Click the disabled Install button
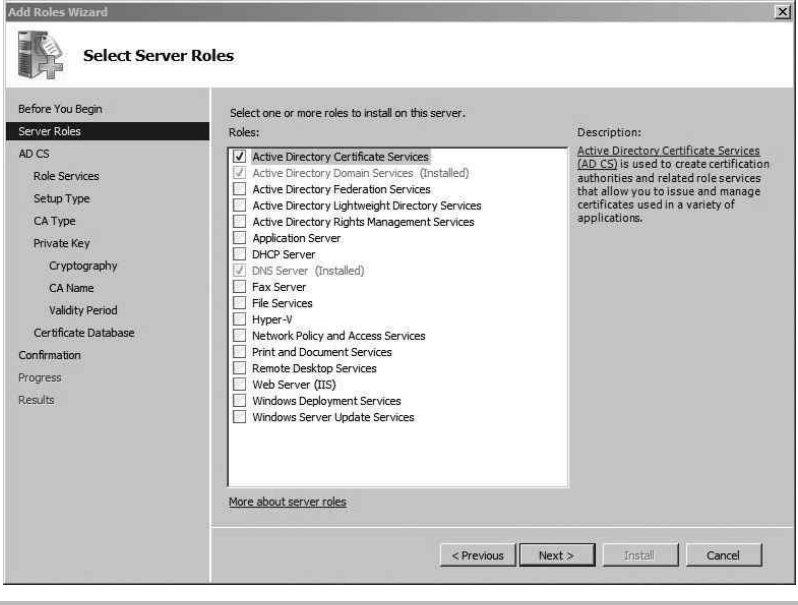 click(x=640, y=555)
